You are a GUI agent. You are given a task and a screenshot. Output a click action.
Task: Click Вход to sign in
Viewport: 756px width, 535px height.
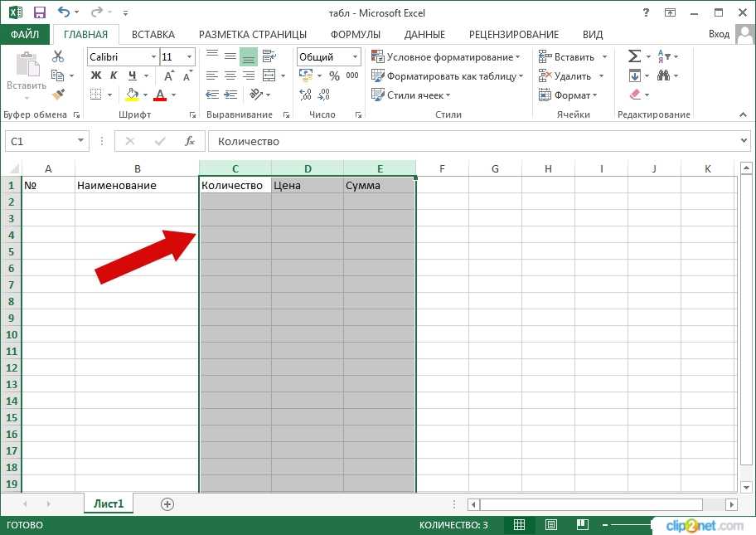[719, 34]
